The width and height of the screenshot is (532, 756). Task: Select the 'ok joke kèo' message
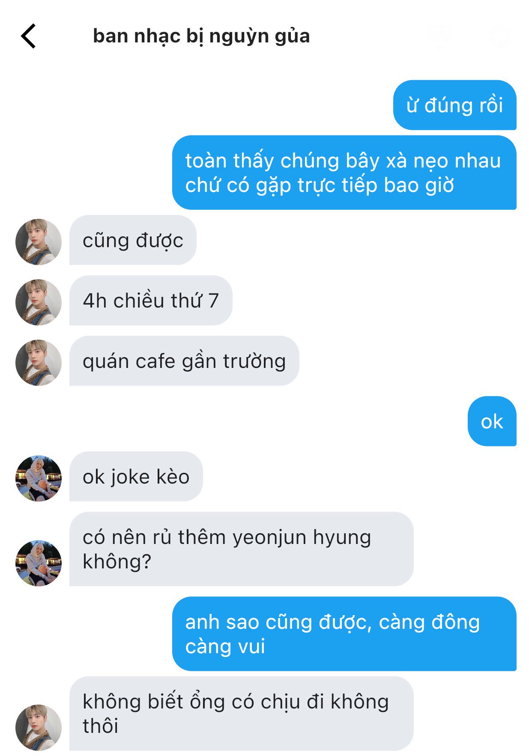click(x=136, y=476)
